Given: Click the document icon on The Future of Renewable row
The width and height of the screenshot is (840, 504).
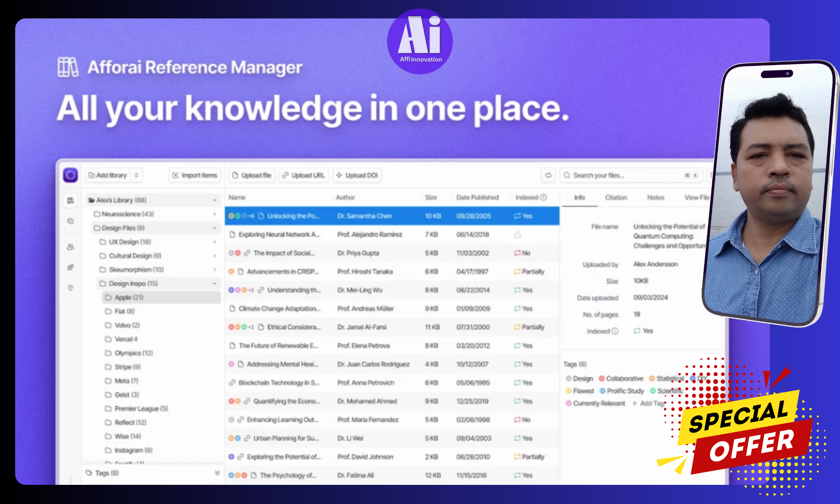Looking at the screenshot, I should pos(232,346).
